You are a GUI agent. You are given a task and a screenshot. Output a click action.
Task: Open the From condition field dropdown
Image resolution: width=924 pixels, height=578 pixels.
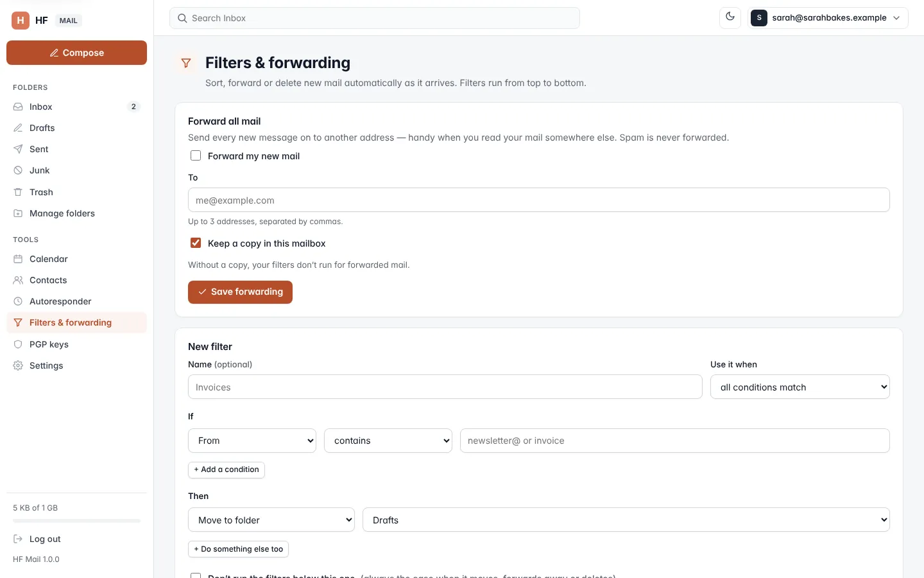click(x=252, y=441)
